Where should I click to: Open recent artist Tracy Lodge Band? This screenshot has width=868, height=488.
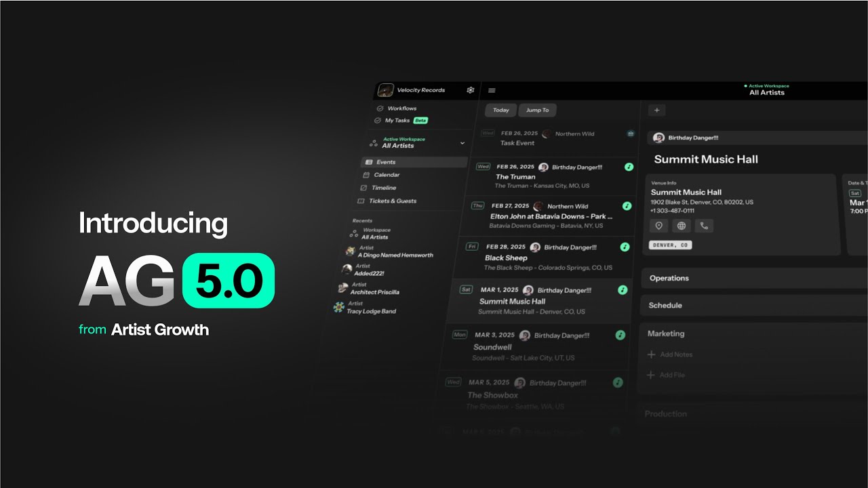tap(365, 308)
